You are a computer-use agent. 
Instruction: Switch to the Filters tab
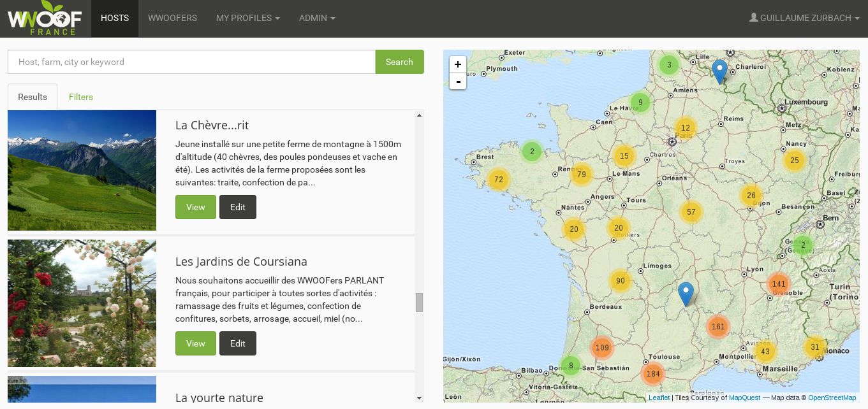[x=81, y=97]
